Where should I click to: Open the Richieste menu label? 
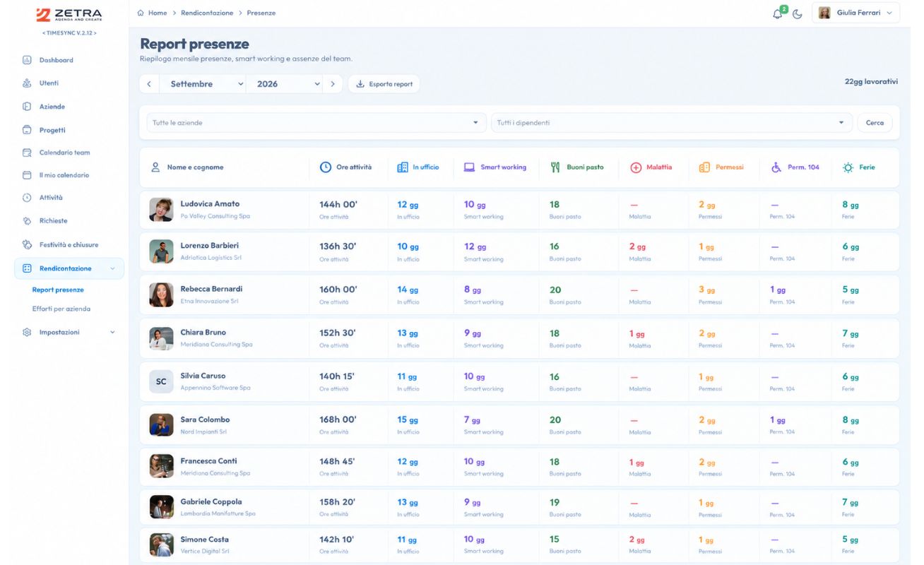(x=54, y=221)
